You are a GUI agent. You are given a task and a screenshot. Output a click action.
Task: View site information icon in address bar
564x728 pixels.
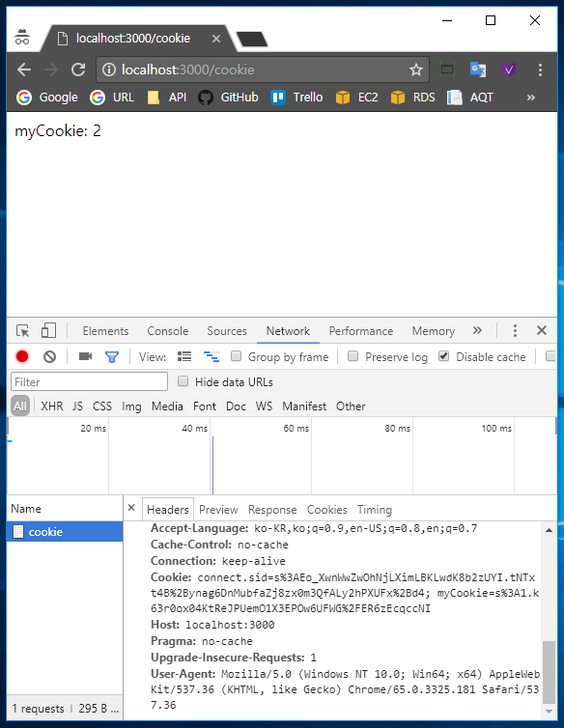pyautogui.click(x=109, y=70)
